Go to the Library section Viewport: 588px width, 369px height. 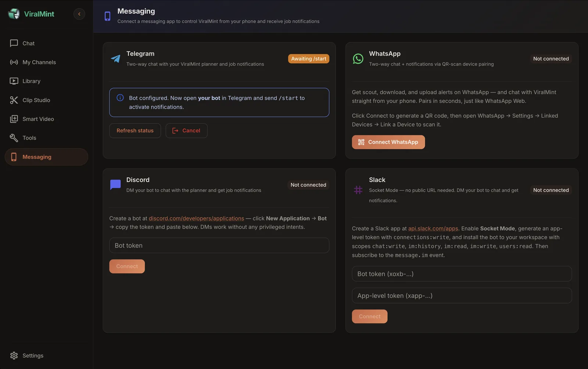coord(46,81)
